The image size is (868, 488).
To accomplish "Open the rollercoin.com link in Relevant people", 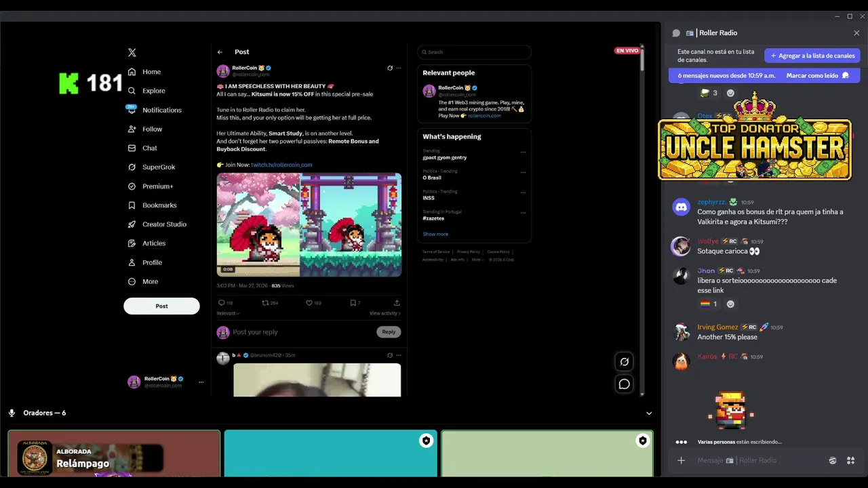I will pyautogui.click(x=484, y=116).
